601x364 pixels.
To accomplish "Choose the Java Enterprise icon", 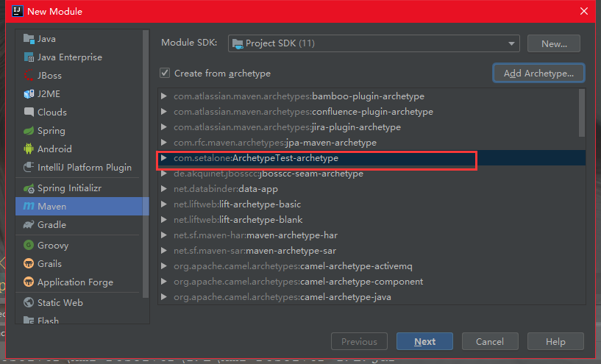I will [x=29, y=57].
